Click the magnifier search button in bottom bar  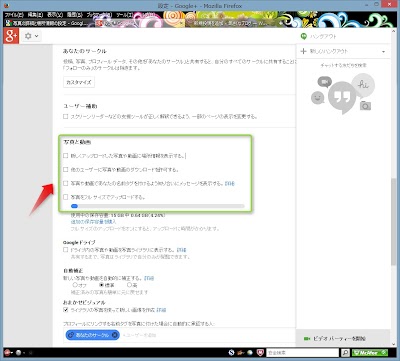[x=345, y=353]
